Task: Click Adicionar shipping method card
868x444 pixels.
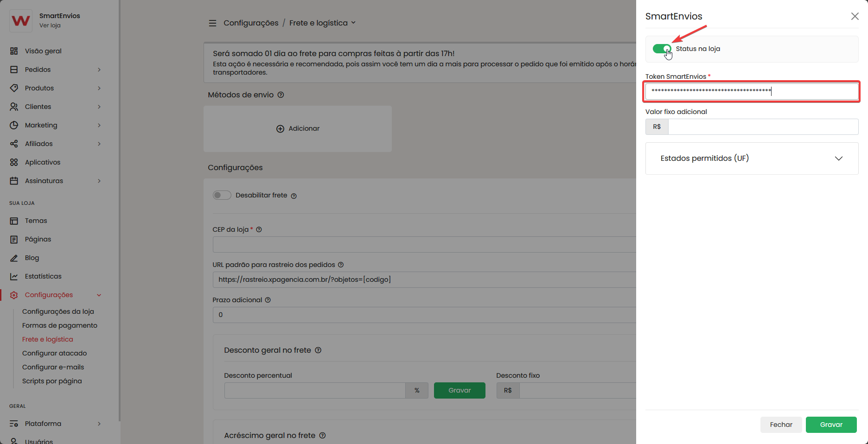Action: coord(298,129)
